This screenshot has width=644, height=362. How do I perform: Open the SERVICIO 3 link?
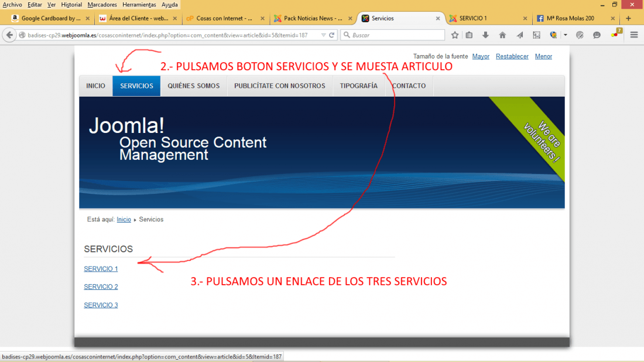click(x=101, y=305)
